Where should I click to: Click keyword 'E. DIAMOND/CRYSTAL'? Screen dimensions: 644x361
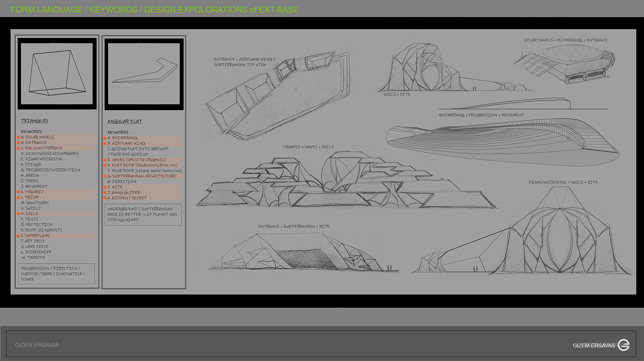click(x=42, y=159)
